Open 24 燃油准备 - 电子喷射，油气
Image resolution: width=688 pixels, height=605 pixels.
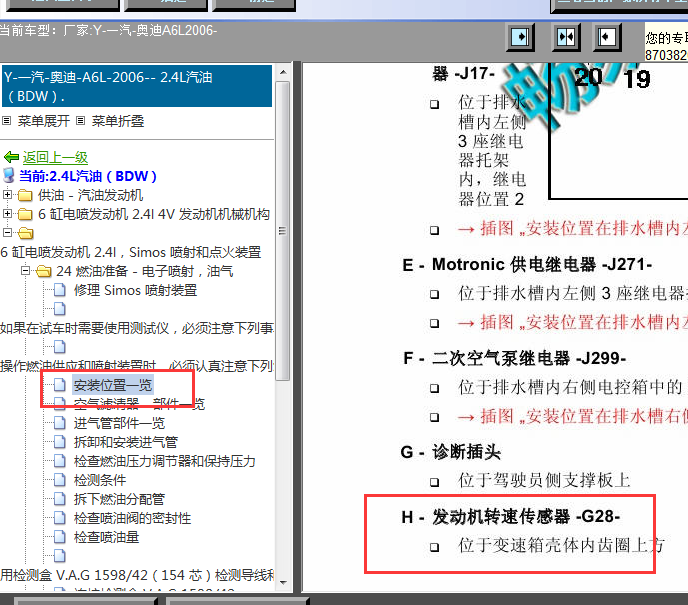coord(144,272)
